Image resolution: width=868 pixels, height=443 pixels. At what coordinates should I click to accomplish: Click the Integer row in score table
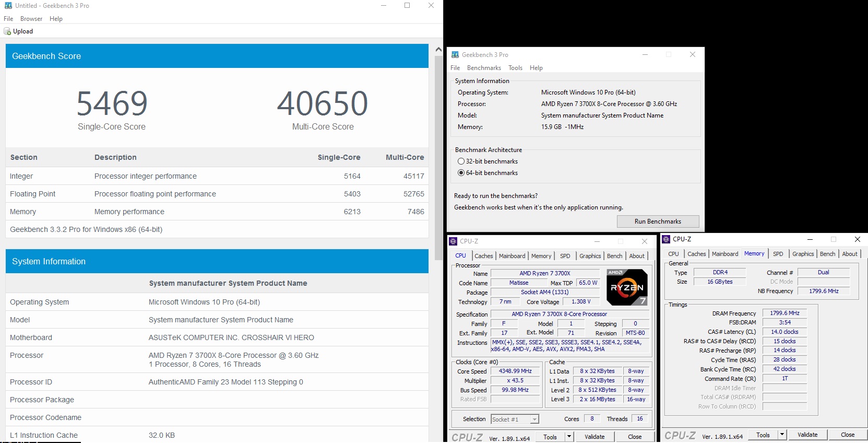[217, 176]
